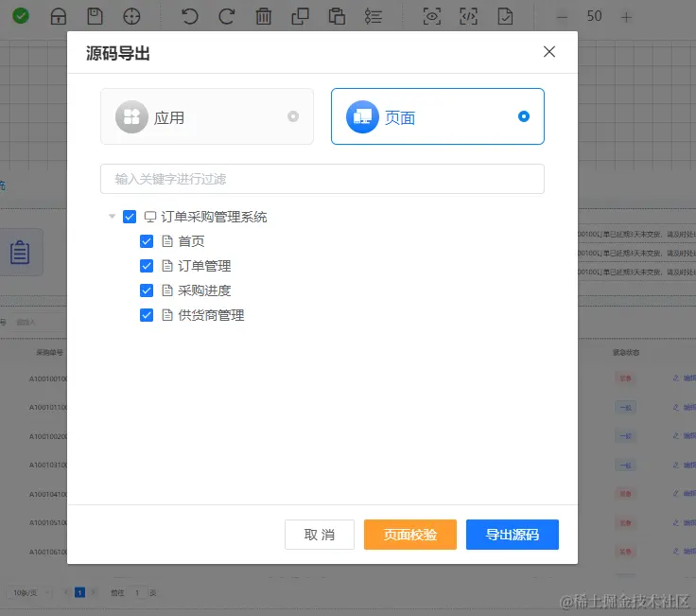Uncheck the 首页 checkbox
This screenshot has width=696, height=616.
pos(147,241)
